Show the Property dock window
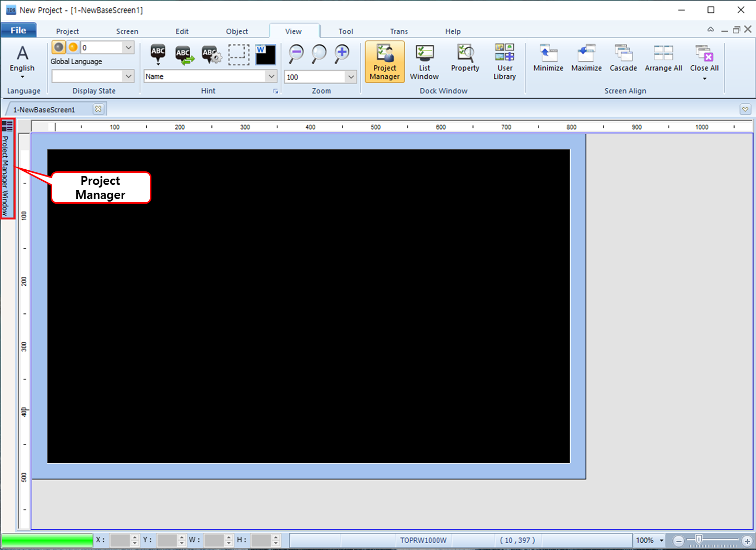 coord(465,58)
